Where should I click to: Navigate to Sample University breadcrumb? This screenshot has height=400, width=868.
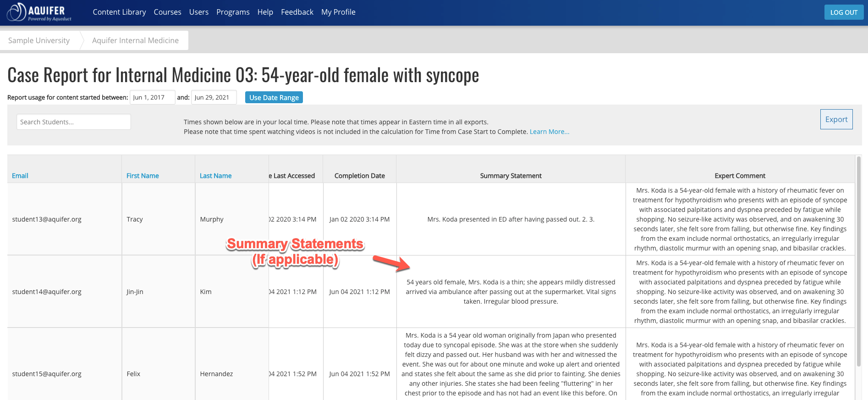[39, 40]
